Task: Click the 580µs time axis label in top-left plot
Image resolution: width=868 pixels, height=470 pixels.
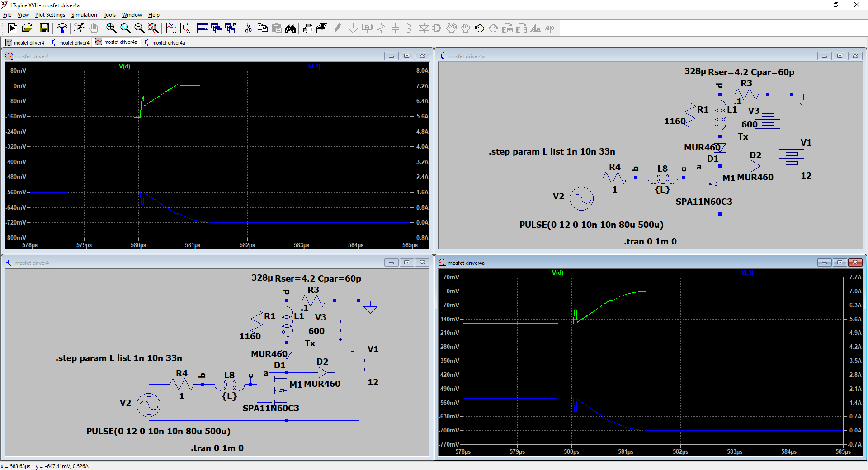Action: click(x=138, y=245)
